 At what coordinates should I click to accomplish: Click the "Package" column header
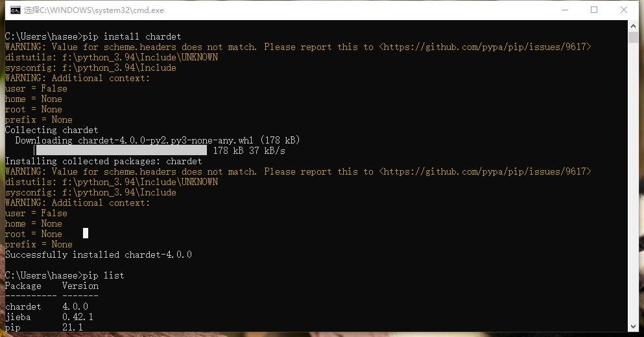(23, 286)
